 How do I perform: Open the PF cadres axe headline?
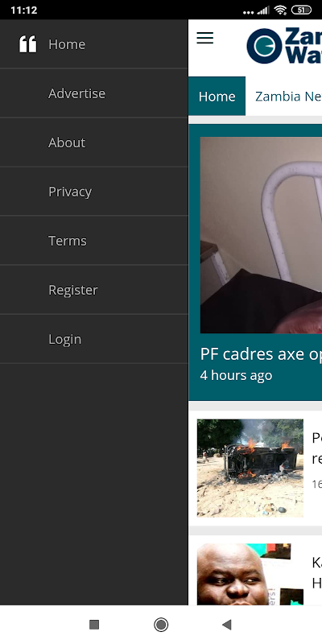click(261, 353)
